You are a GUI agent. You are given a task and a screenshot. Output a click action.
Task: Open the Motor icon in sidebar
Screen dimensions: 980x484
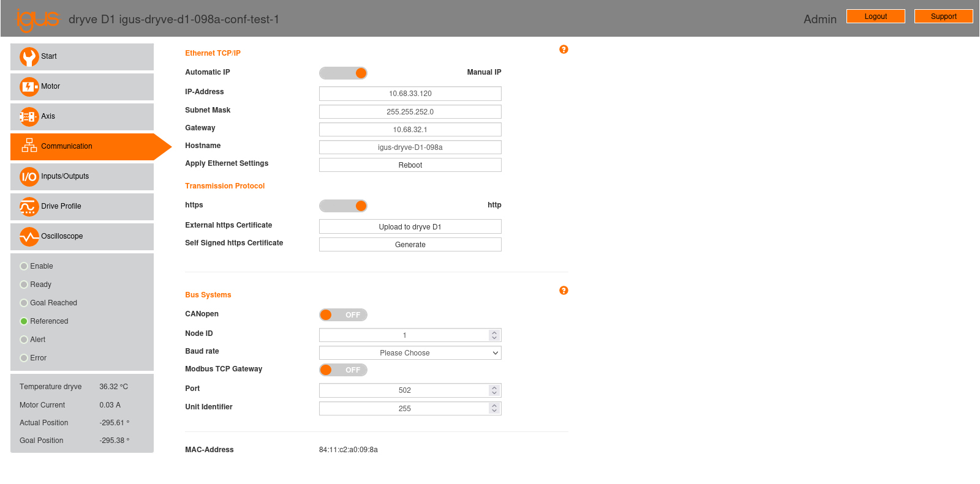tap(29, 87)
